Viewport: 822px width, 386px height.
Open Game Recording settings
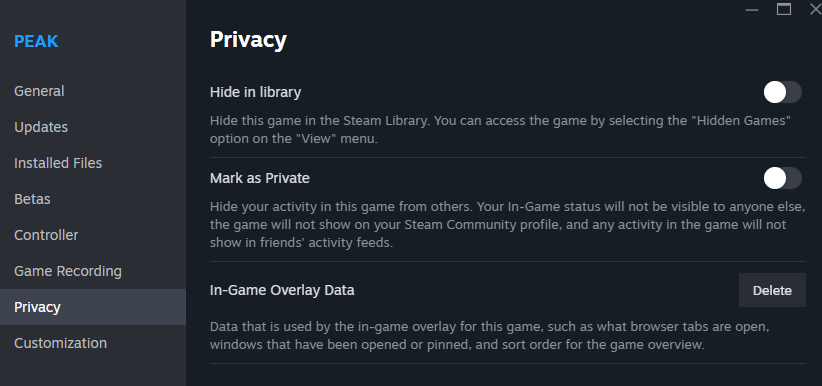[68, 271]
